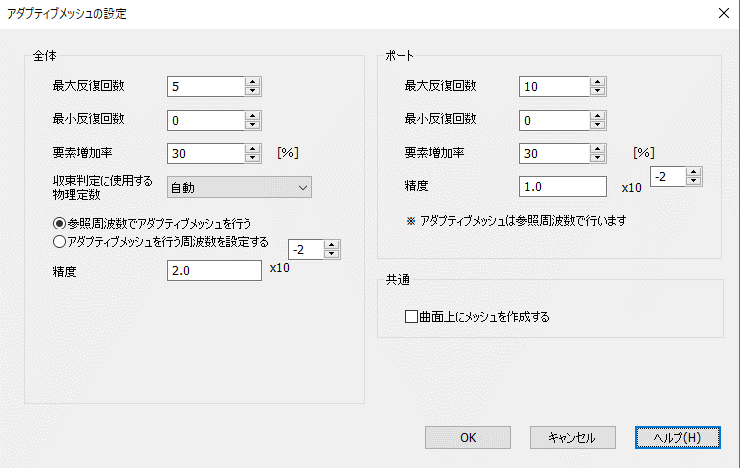The image size is (740, 468).
Task: Open help with ヘルプ(H) button
Action: point(677,438)
